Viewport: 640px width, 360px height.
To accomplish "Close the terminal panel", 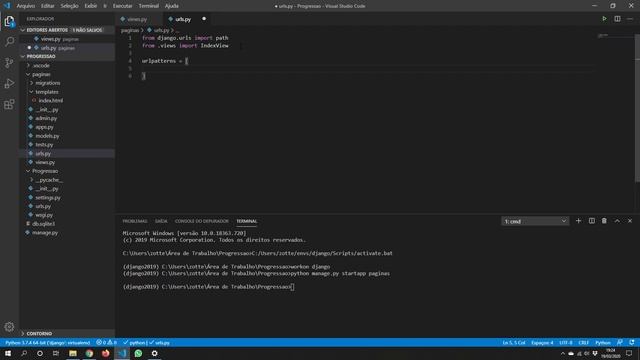I will point(630,221).
